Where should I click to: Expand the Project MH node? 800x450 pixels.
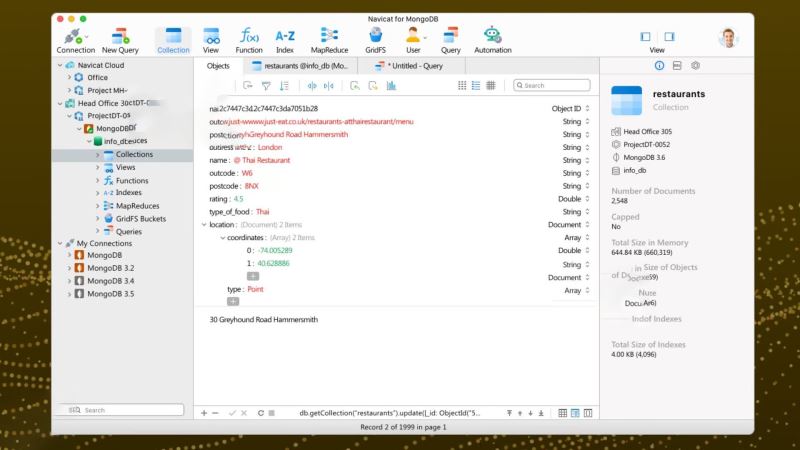click(70, 90)
